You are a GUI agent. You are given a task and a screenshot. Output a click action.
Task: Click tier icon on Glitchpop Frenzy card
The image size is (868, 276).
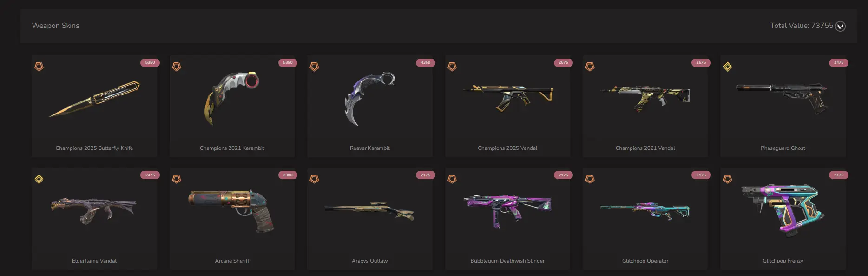[728, 179]
